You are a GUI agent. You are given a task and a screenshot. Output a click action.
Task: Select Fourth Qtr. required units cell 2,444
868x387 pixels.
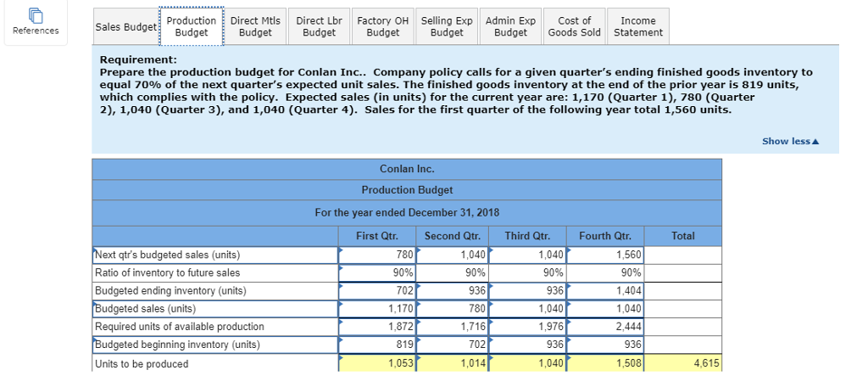[x=605, y=327]
